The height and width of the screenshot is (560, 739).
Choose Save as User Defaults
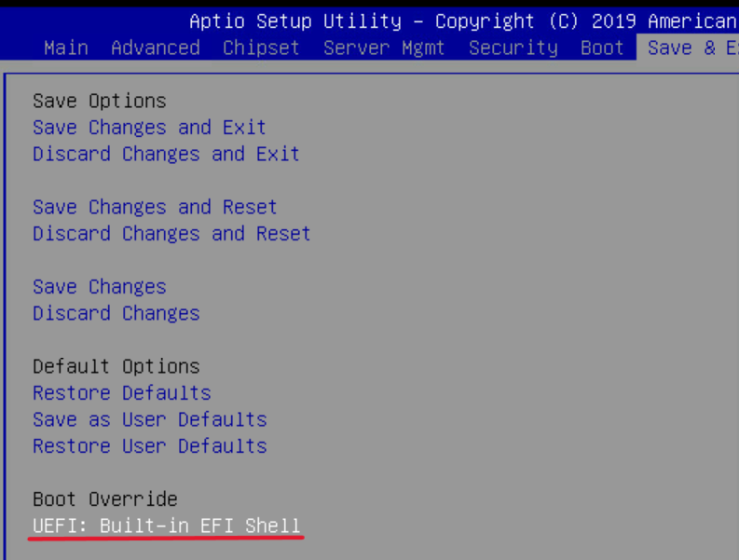[149, 419]
